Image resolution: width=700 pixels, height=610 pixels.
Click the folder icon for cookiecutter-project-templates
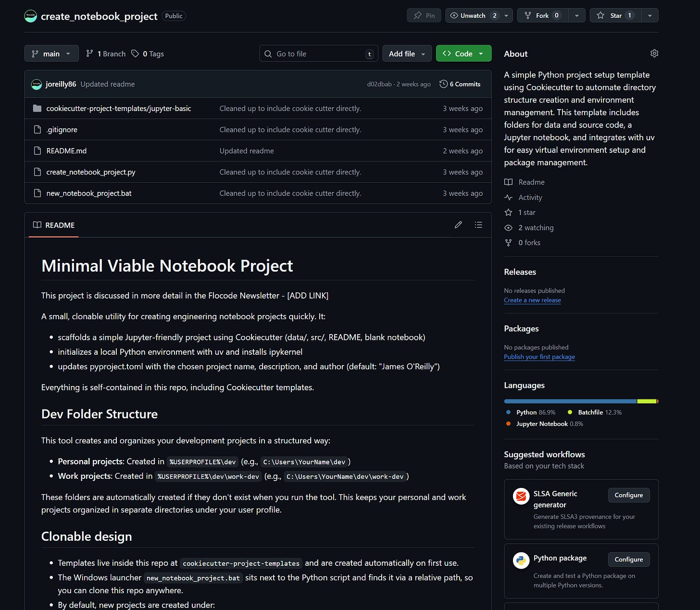[37, 109]
